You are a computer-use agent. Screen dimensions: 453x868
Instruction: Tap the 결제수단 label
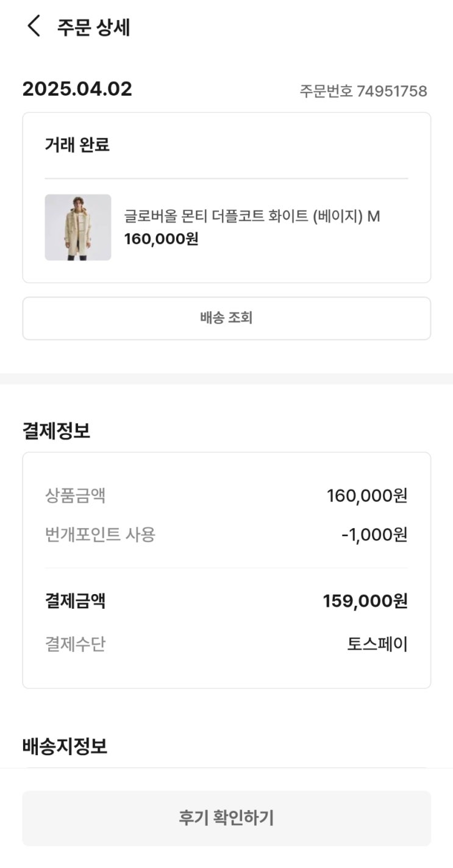[x=75, y=644]
